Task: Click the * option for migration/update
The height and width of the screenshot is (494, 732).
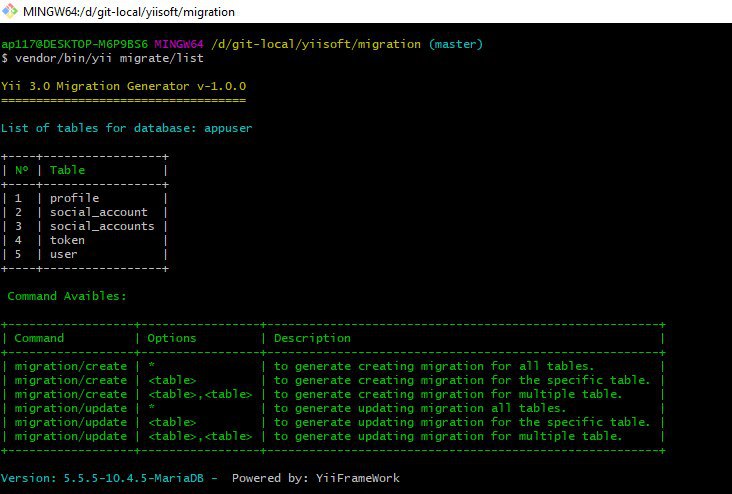Action: [x=152, y=408]
